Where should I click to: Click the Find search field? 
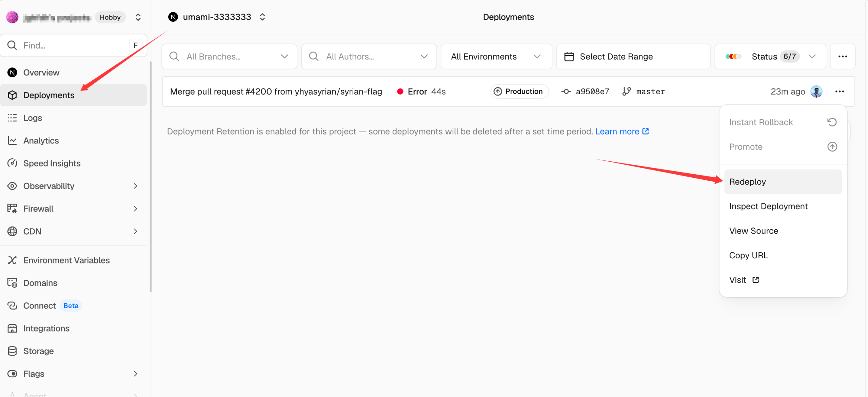point(74,45)
